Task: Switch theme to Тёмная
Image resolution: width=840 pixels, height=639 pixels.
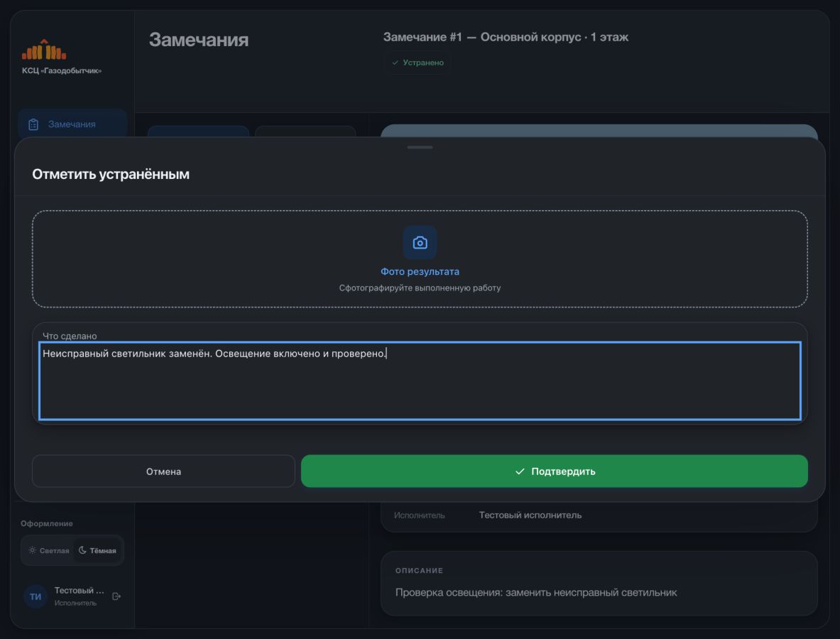Action: (x=97, y=550)
